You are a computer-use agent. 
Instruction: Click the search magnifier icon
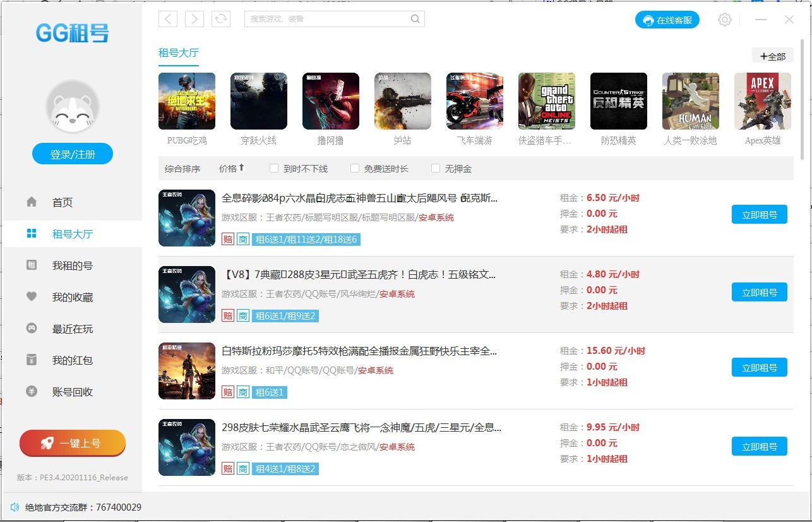coord(415,19)
